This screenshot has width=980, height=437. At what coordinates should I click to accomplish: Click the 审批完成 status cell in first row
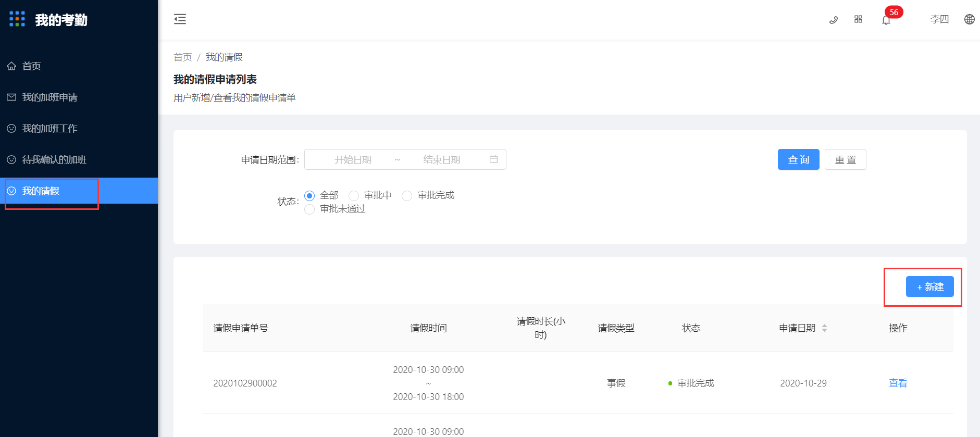(x=691, y=383)
